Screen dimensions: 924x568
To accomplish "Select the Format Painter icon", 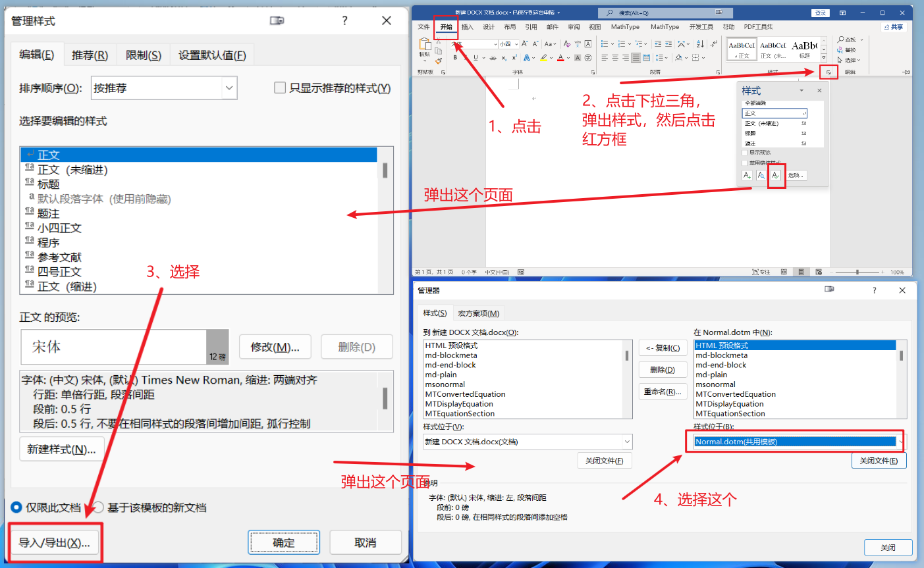I will (x=439, y=60).
